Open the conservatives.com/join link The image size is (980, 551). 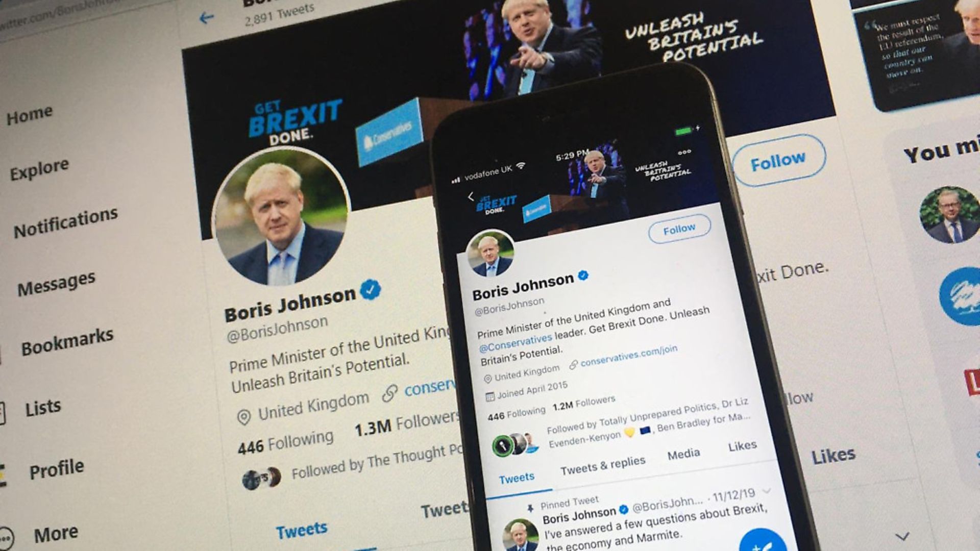(x=629, y=355)
